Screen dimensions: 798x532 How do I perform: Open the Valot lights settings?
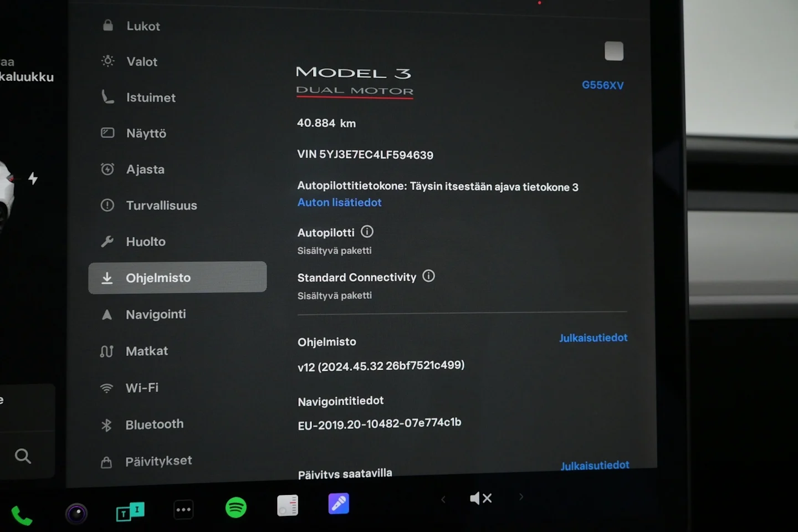[x=130, y=62]
